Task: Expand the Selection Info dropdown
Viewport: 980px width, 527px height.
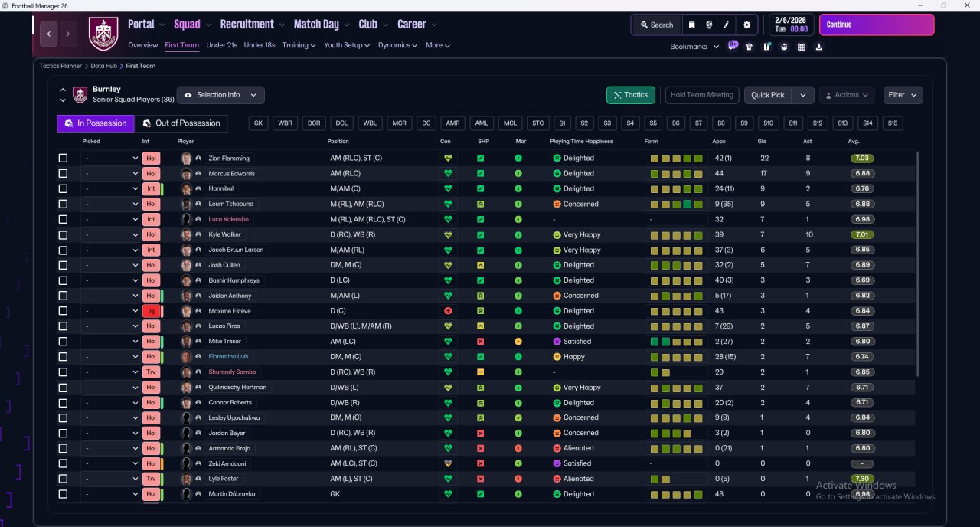Action: pyautogui.click(x=220, y=95)
